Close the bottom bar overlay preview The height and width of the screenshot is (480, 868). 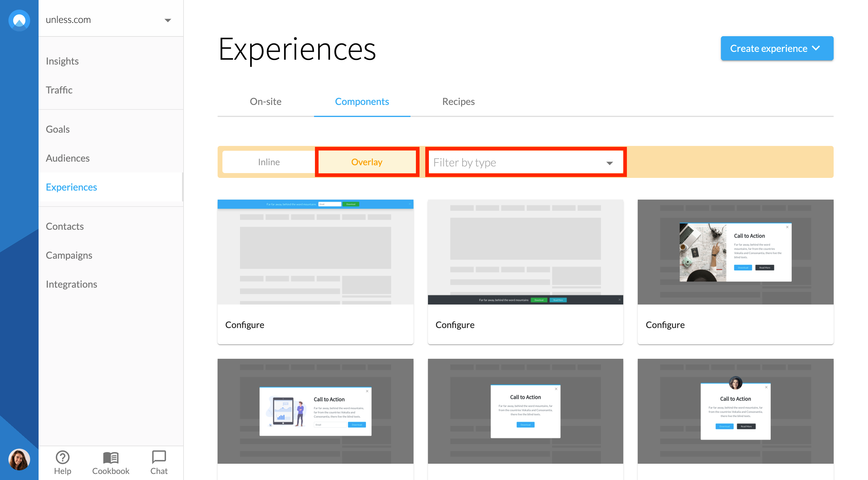[x=619, y=300]
